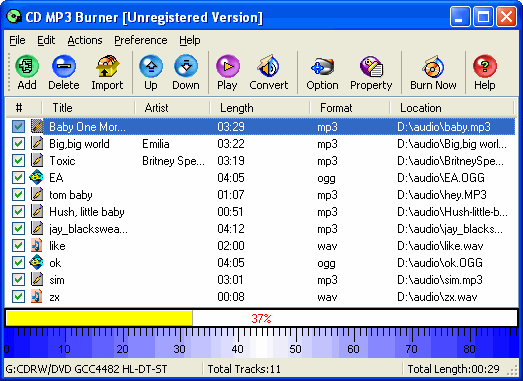Click length 00:51 of Hush, little baby
523x381 pixels.
click(x=230, y=212)
